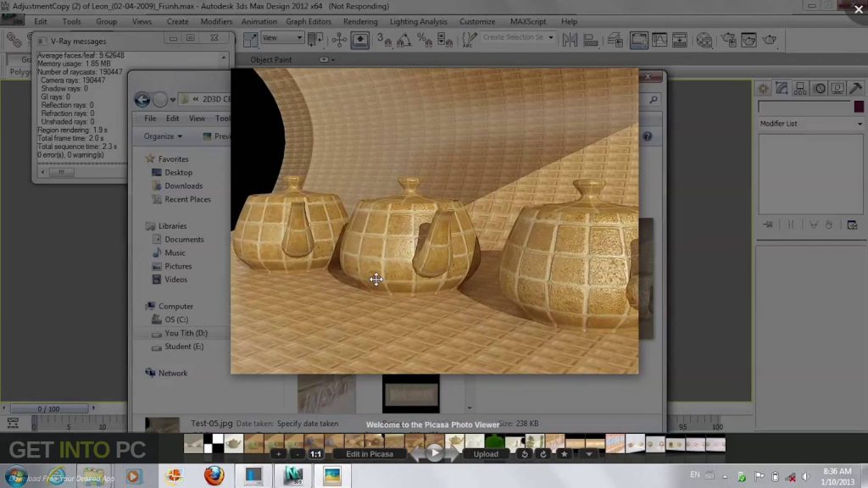The width and height of the screenshot is (868, 488).
Task: Open the more options arrow beside the star
Action: (589, 454)
